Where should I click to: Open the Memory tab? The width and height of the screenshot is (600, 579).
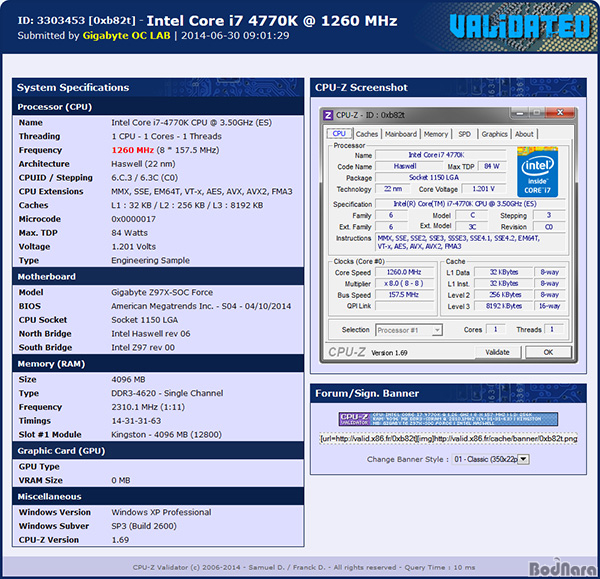(436, 134)
